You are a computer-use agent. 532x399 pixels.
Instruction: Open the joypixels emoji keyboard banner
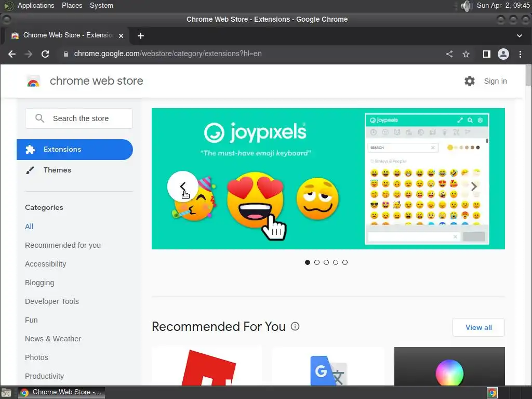coord(328,179)
